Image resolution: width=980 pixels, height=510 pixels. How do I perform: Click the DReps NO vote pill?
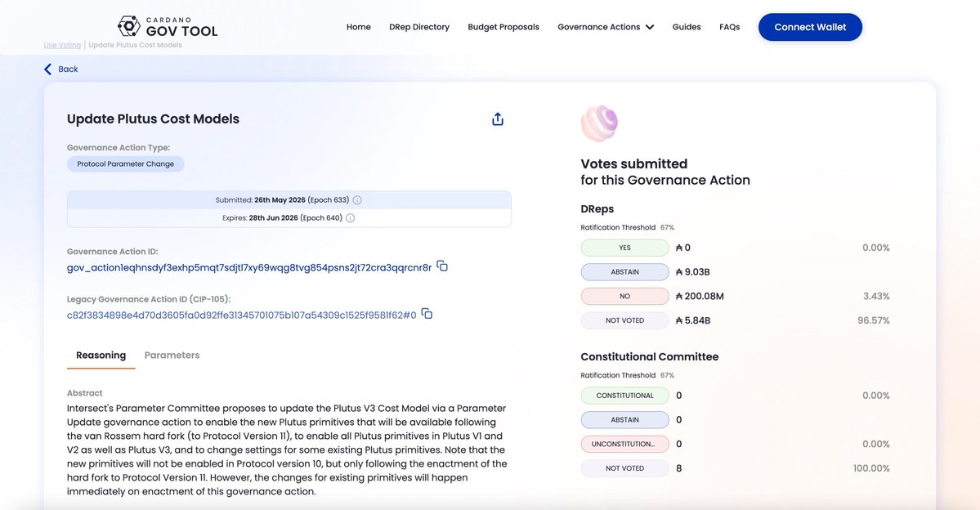(625, 296)
